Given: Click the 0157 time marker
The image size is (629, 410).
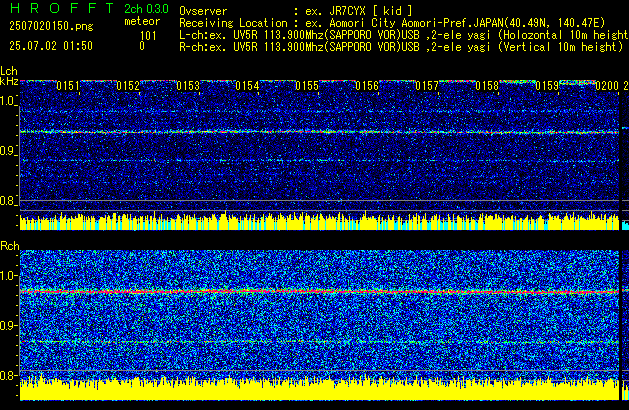Looking at the screenshot, I should click(x=427, y=86).
